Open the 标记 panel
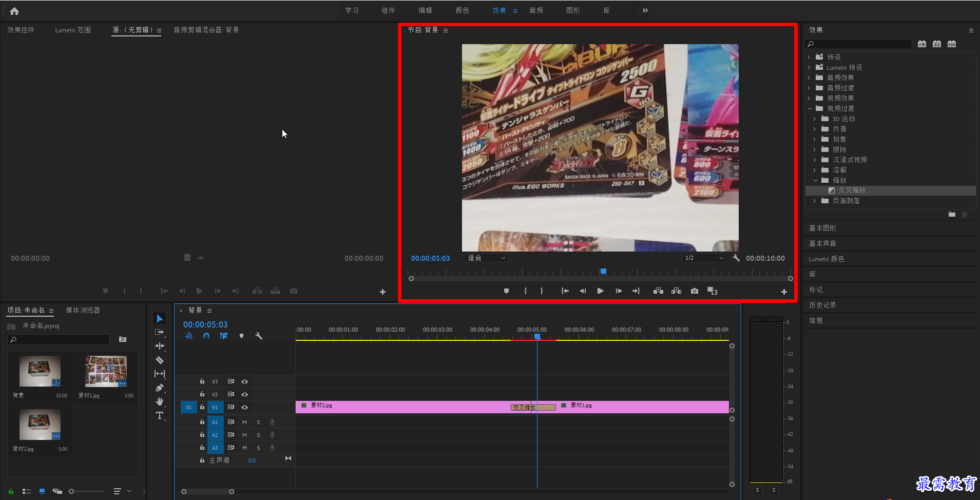 pos(816,290)
